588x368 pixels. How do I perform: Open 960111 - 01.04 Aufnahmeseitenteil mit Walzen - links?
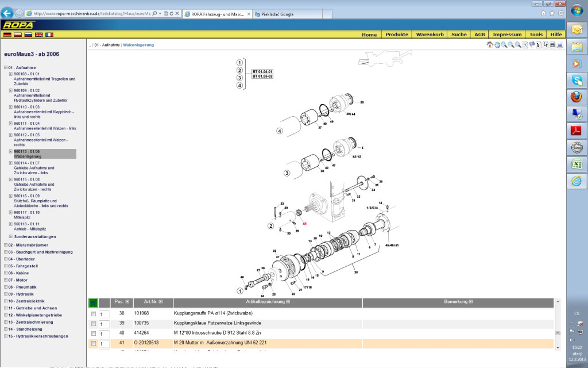[45, 126]
